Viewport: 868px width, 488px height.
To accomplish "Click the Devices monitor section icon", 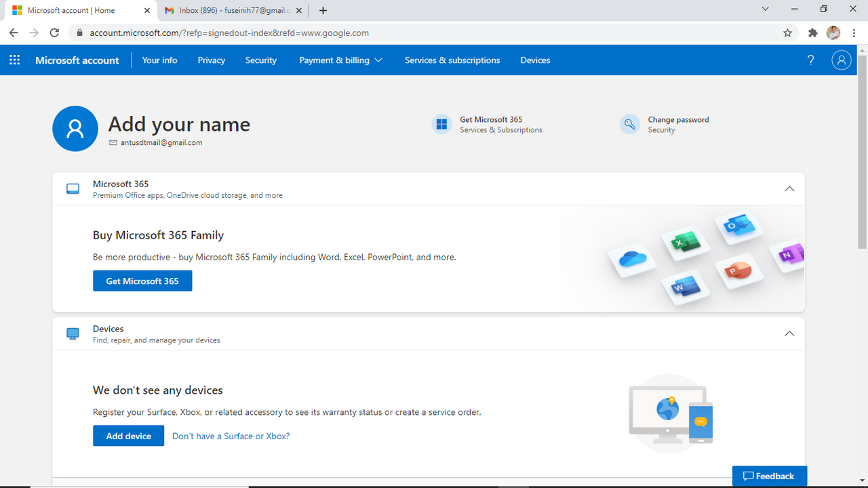I will [73, 333].
